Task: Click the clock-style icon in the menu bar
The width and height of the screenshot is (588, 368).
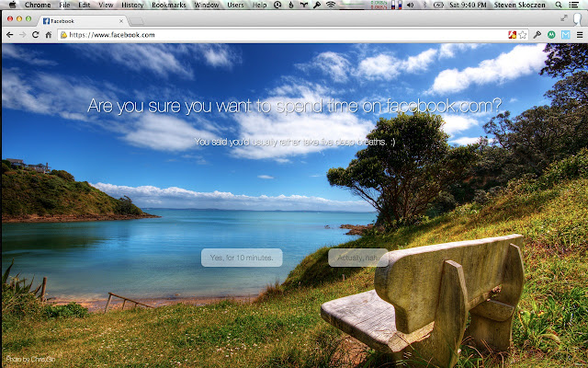Action: (x=277, y=5)
